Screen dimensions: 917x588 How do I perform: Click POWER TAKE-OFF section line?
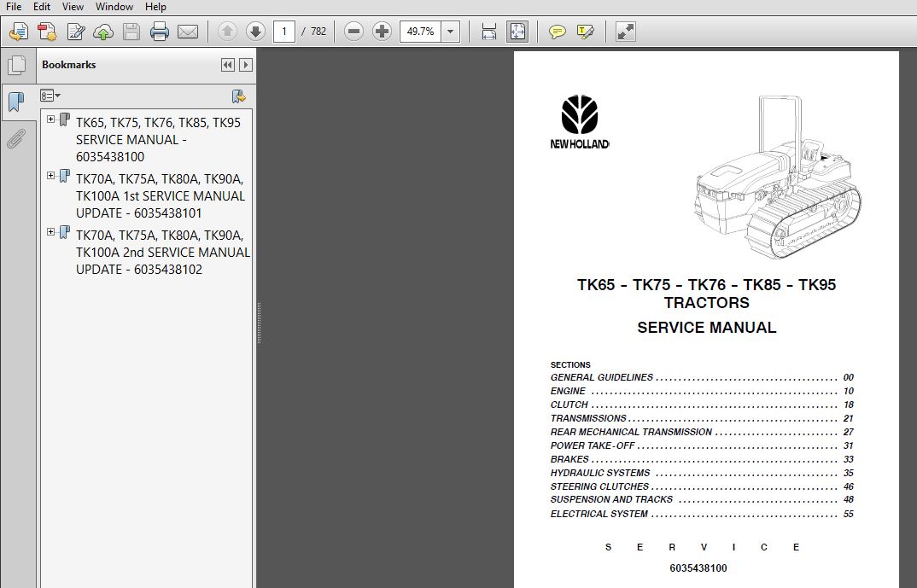(x=702, y=445)
